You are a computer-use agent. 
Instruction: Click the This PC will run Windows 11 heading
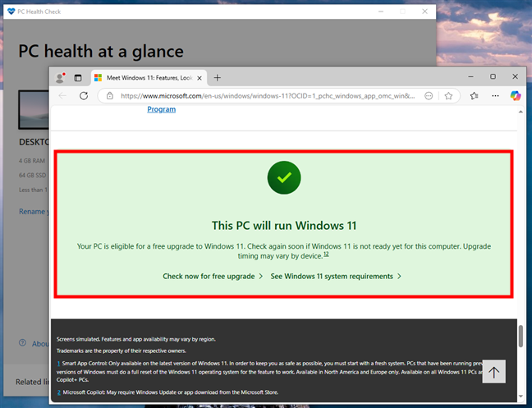(x=284, y=226)
